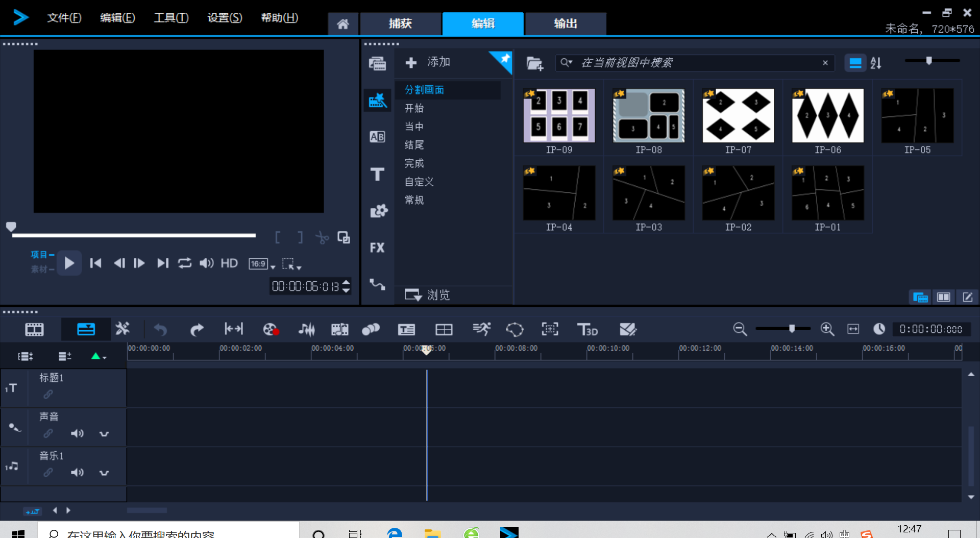Select the 开始 template category
Screen dimensions: 980x538
click(414, 108)
